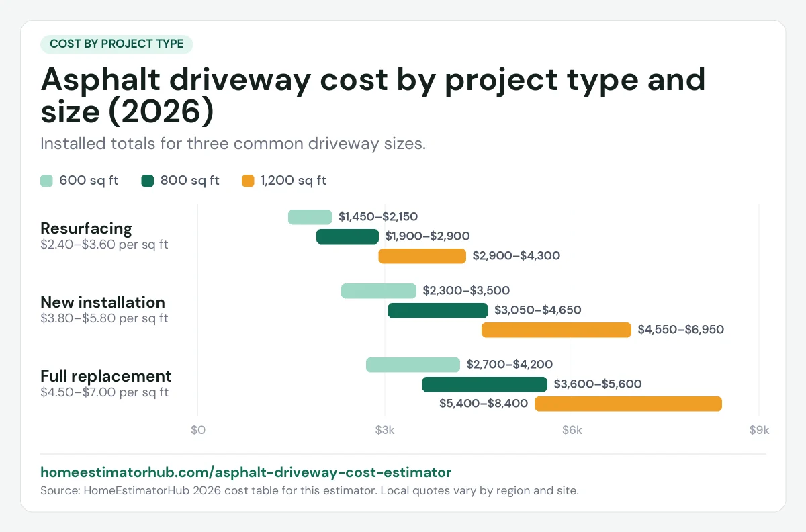Click the 1,200 sq ft legend label
This screenshot has width=806, height=532.
(294, 181)
